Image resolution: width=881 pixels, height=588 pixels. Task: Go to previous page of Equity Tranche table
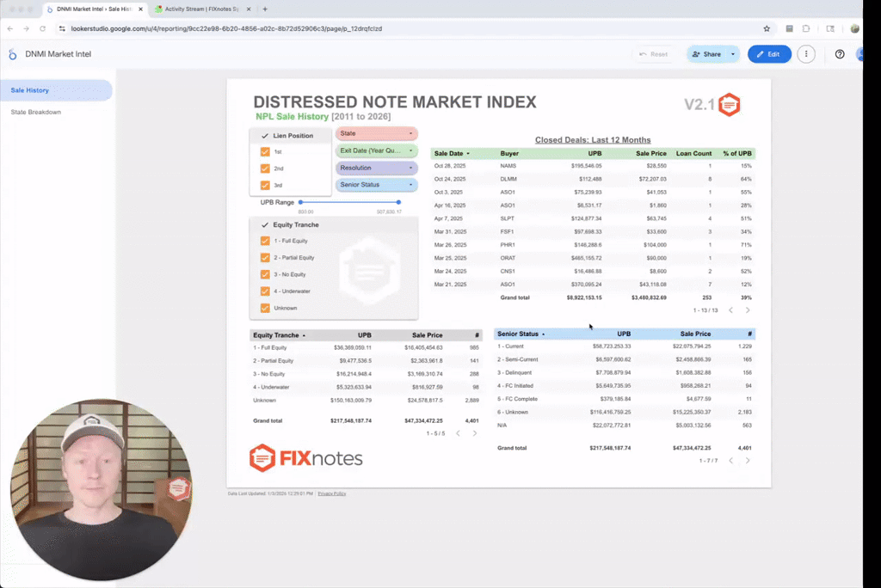click(x=458, y=433)
